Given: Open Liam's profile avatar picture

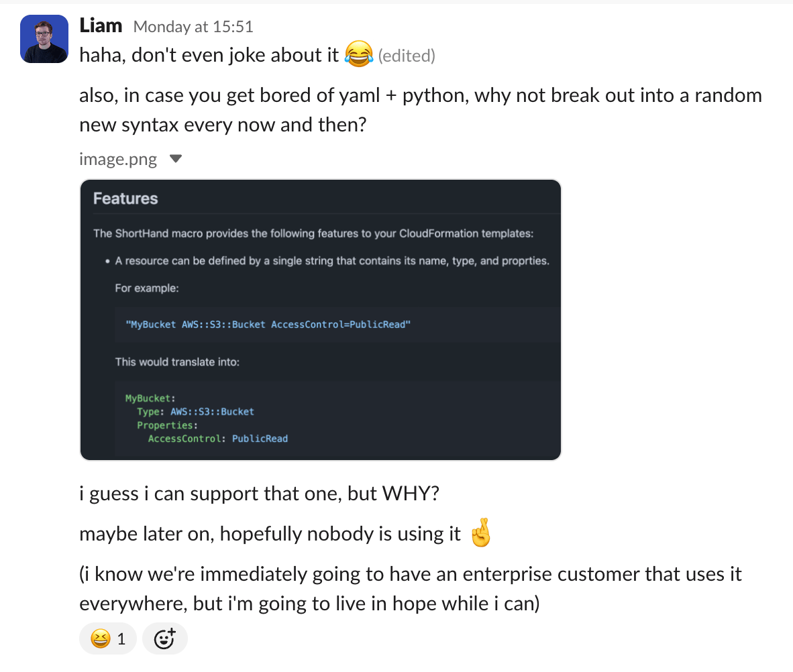Looking at the screenshot, I should (44, 39).
